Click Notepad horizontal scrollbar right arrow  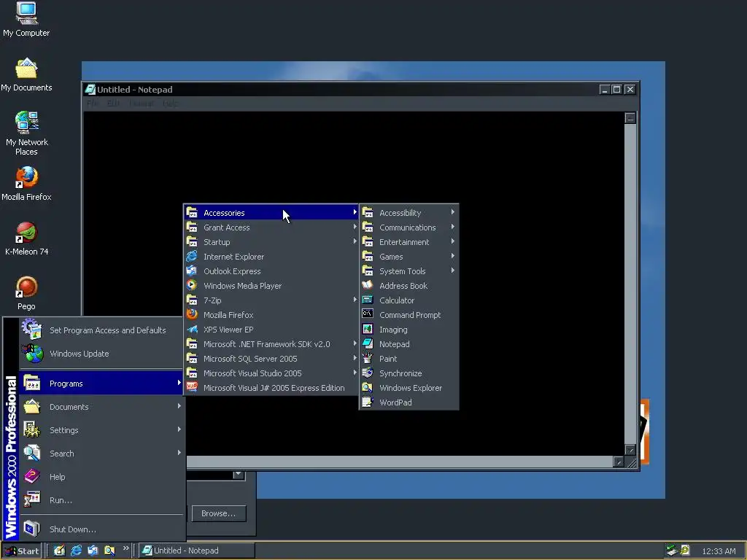click(x=619, y=462)
